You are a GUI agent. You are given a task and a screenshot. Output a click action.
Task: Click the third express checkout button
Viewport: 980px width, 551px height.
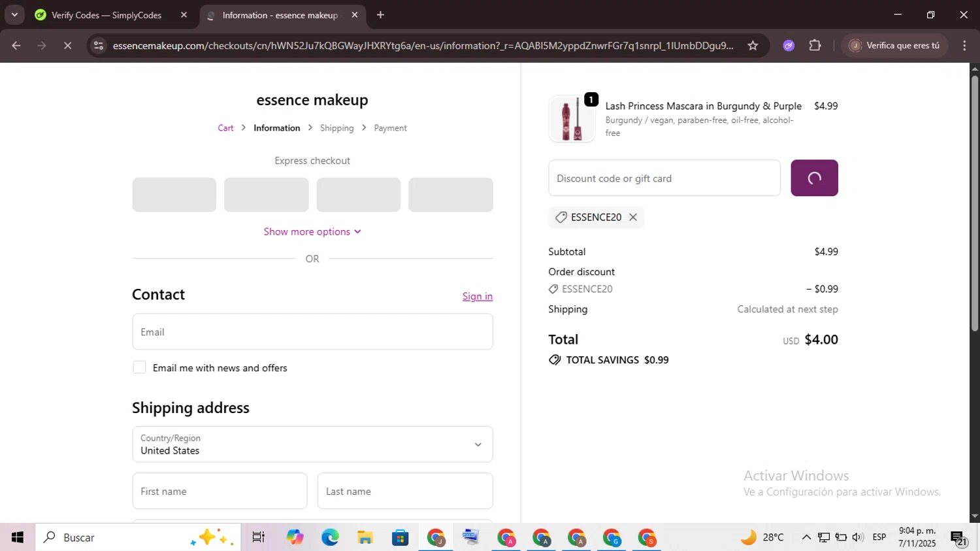click(x=358, y=195)
